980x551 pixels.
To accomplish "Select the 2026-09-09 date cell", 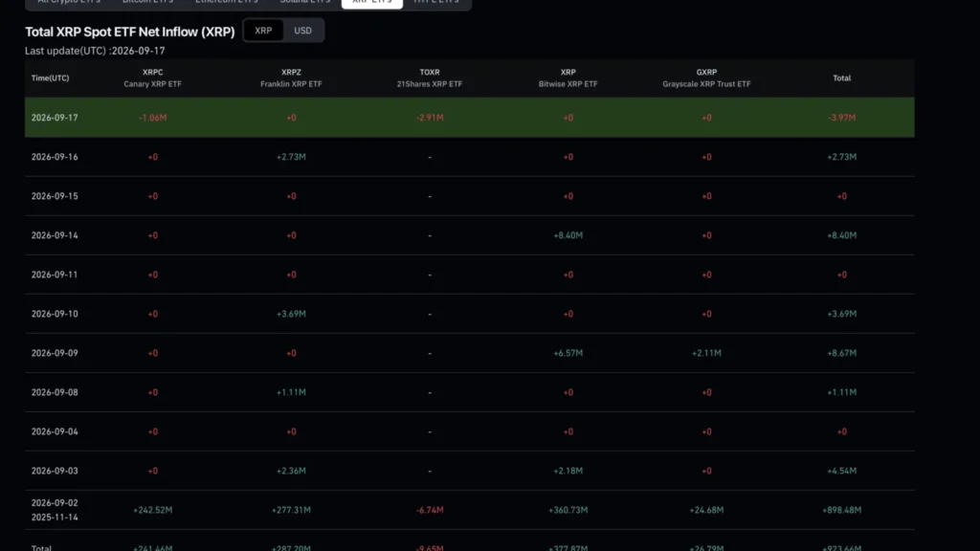I will (55, 353).
